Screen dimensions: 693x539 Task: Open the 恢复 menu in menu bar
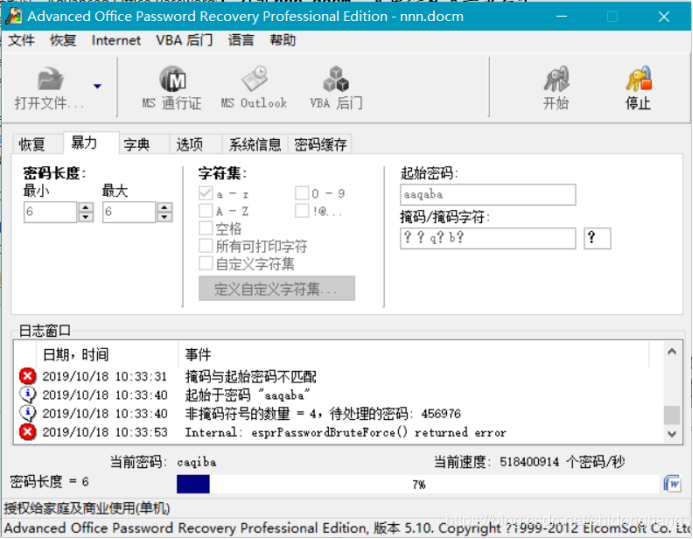tap(62, 40)
